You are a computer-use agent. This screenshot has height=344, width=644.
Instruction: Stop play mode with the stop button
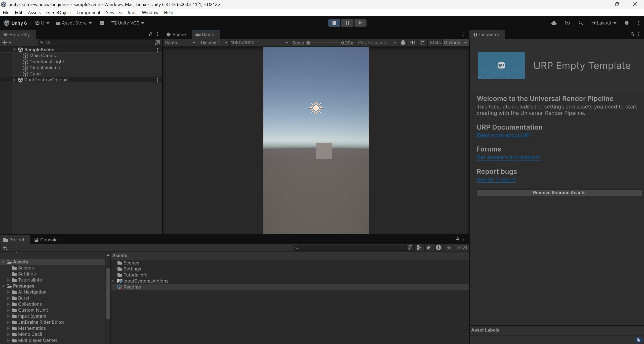tap(334, 23)
